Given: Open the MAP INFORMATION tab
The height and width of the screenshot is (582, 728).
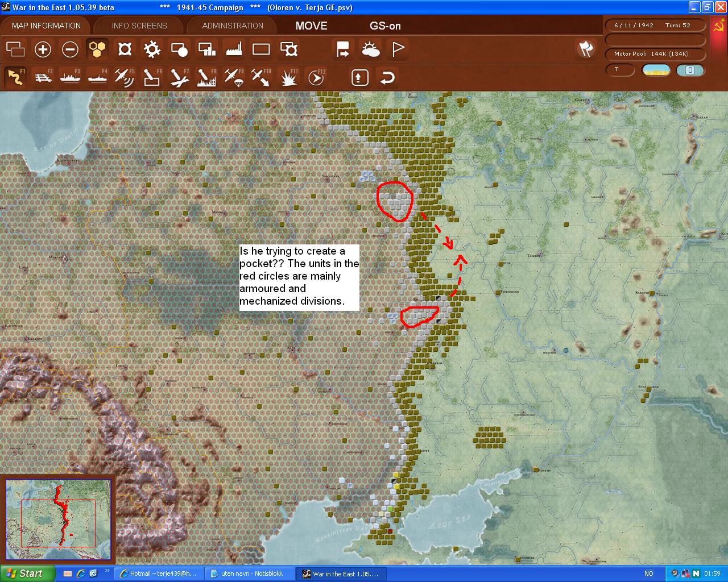Looking at the screenshot, I should pyautogui.click(x=46, y=26).
